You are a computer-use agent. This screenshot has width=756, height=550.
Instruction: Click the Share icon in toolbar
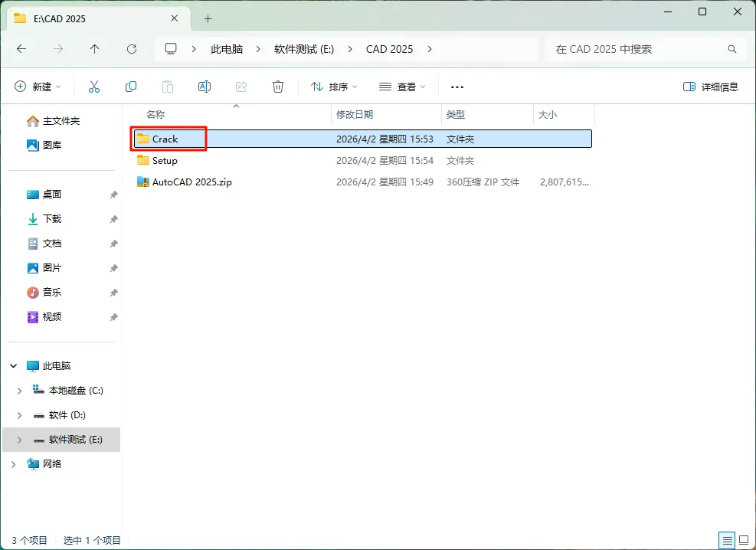(x=241, y=87)
